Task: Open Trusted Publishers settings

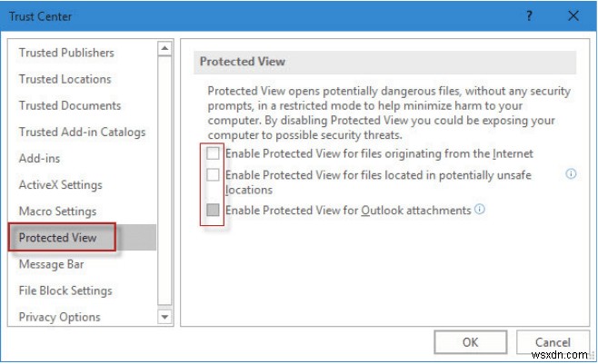Action: [x=66, y=53]
